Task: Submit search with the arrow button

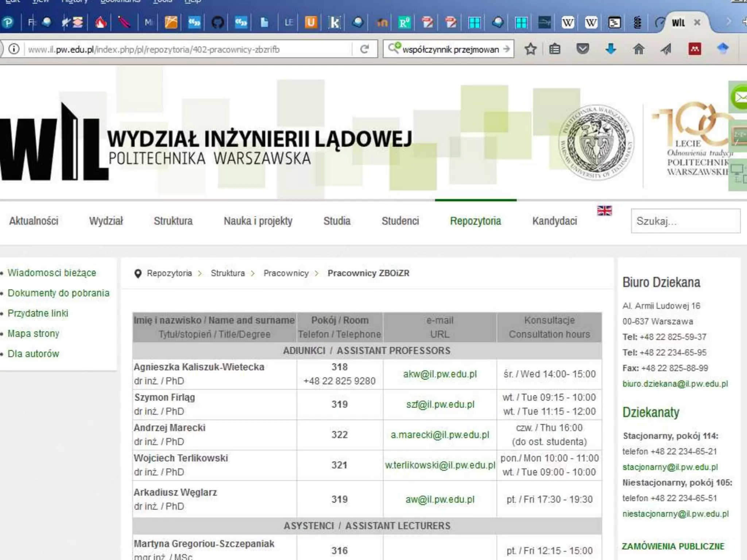Action: [506, 49]
